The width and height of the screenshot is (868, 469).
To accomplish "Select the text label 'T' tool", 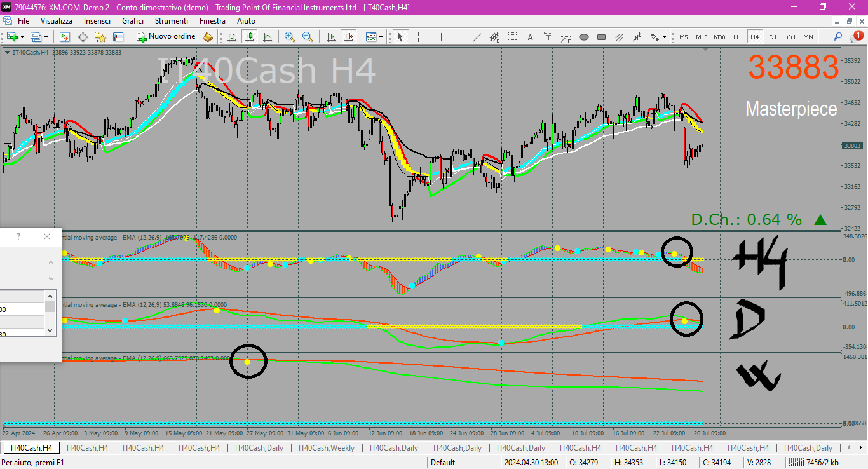I will point(548,37).
